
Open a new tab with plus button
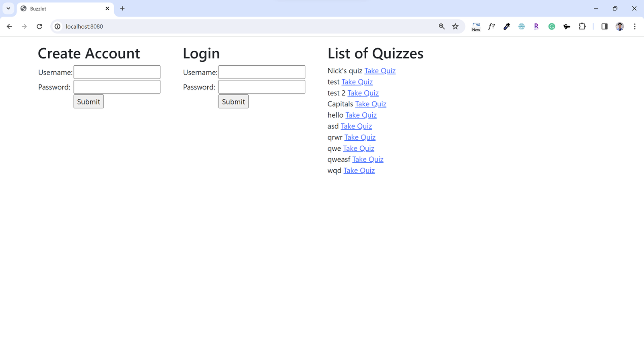pos(122,8)
